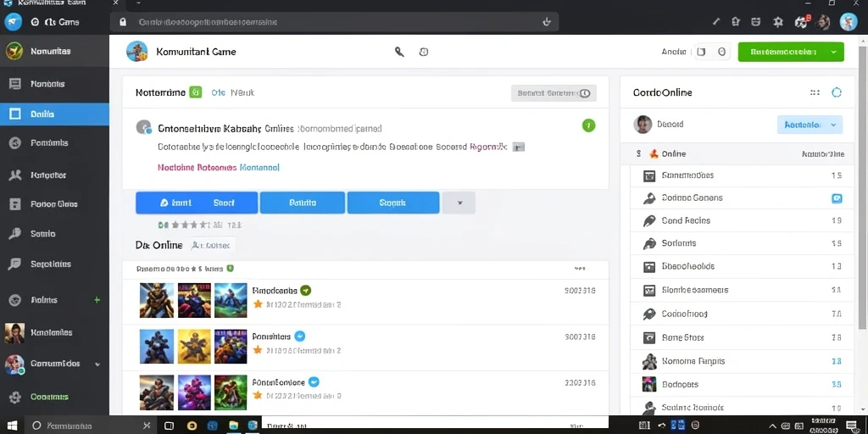Open Task View on the taskbar
Image resolution: width=868 pixels, height=434 pixels.
(x=170, y=426)
